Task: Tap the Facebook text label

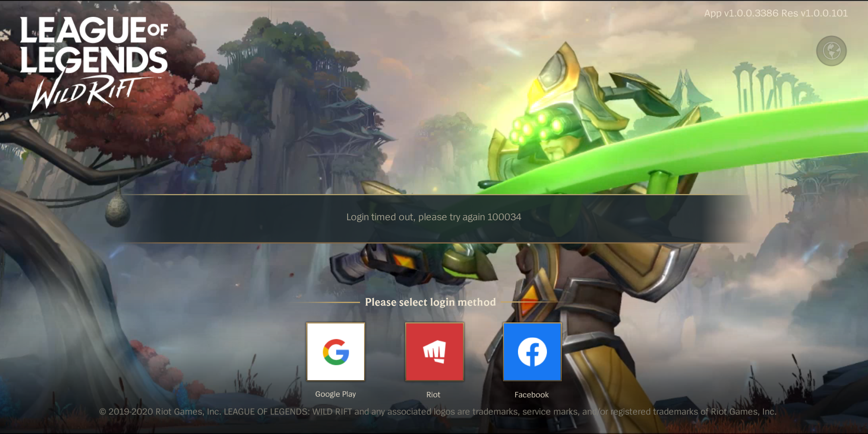Action: [532, 395]
